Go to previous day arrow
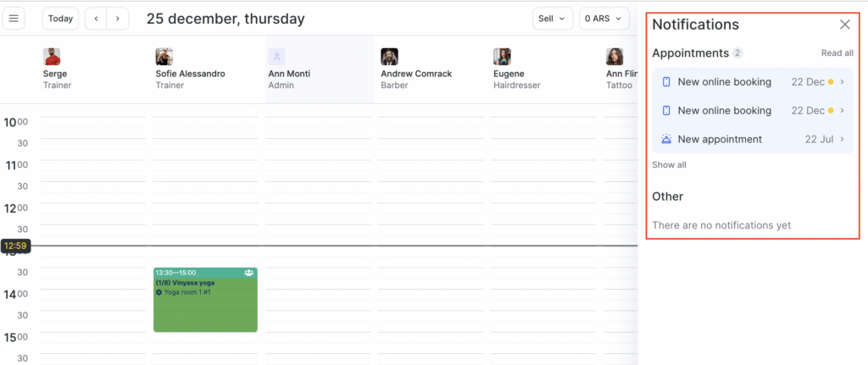Screen dimensions: 868x365 click(x=96, y=19)
